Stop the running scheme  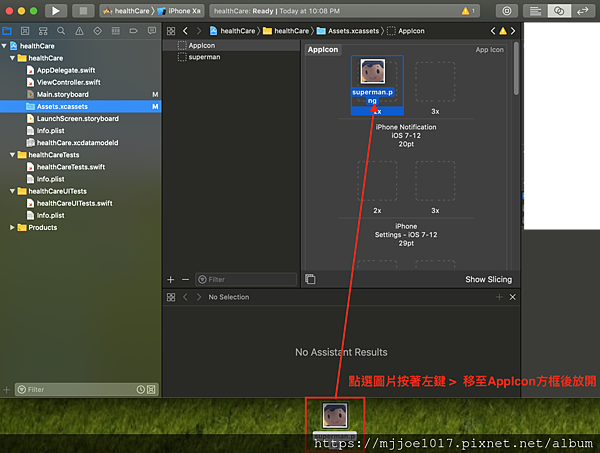tap(83, 11)
